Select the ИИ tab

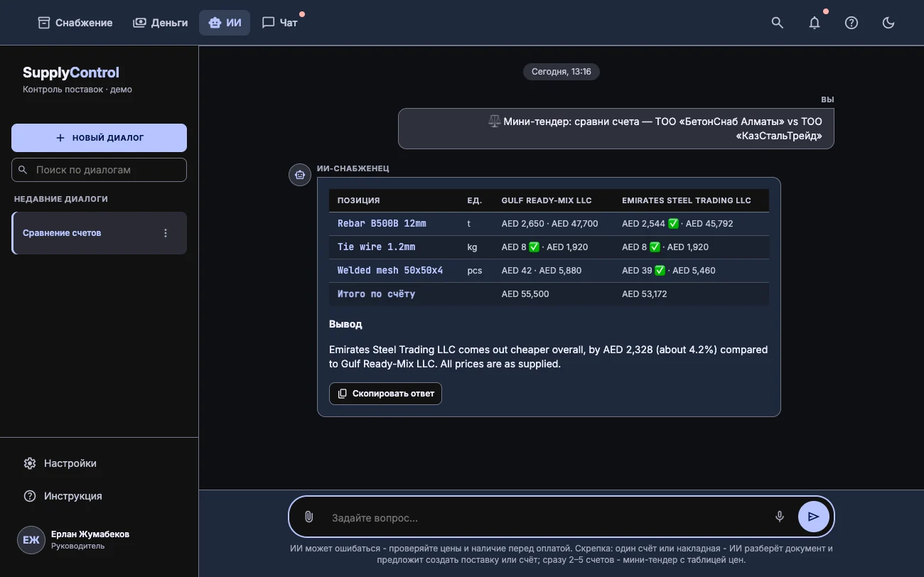[x=225, y=23]
